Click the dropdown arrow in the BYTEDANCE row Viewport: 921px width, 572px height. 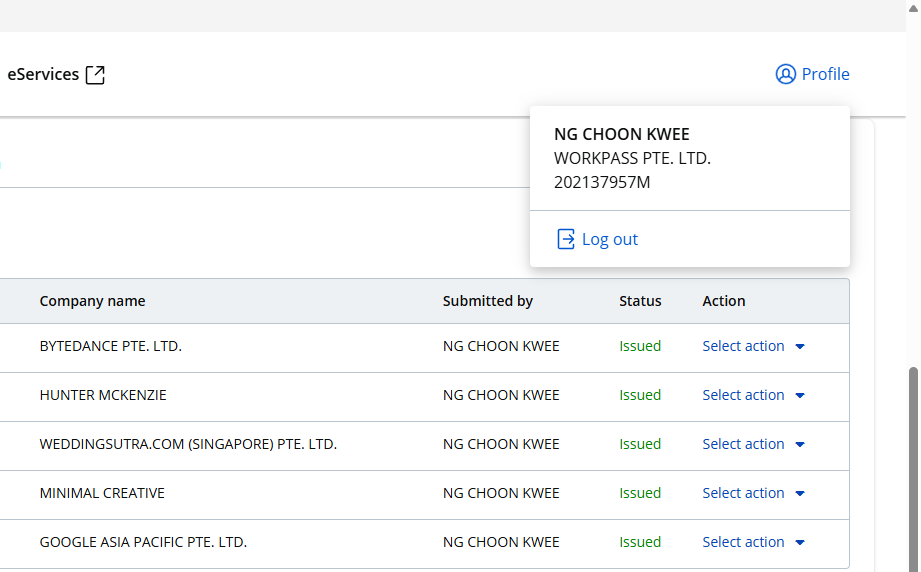[800, 347]
